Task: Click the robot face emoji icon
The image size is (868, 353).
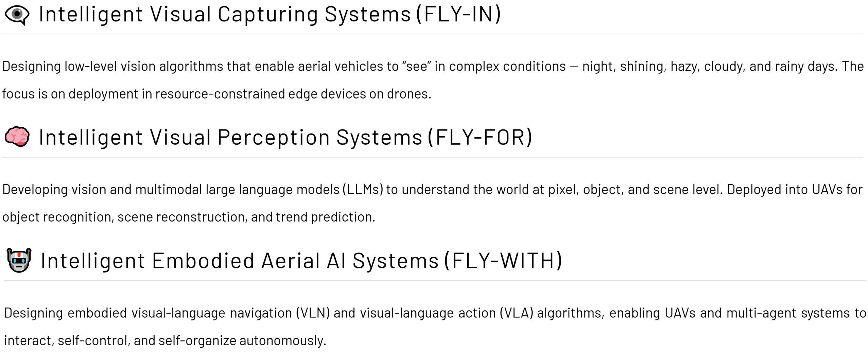Action: tap(19, 260)
